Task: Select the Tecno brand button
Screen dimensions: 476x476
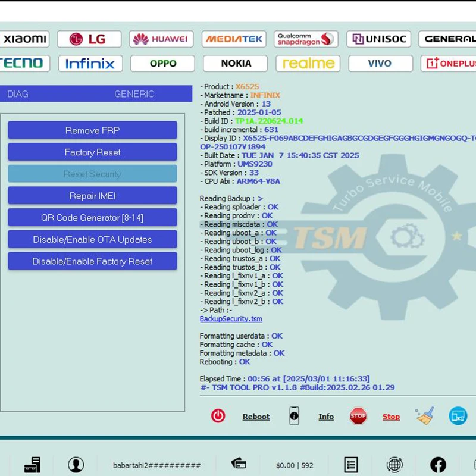Action: (24, 63)
